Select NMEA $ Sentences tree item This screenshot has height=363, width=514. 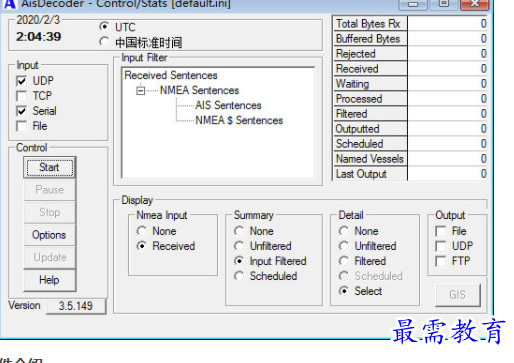(239, 120)
